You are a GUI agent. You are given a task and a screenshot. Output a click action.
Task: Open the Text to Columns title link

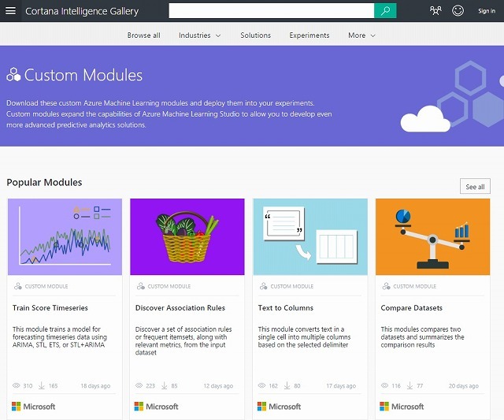[286, 308]
